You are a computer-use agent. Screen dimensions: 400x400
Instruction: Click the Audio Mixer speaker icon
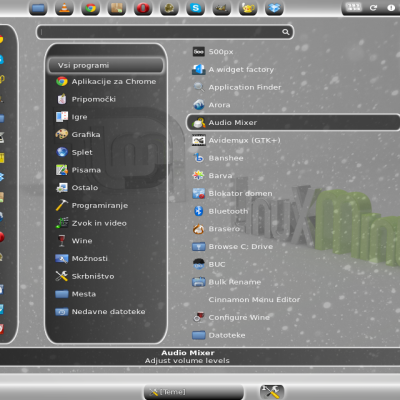tap(198, 123)
